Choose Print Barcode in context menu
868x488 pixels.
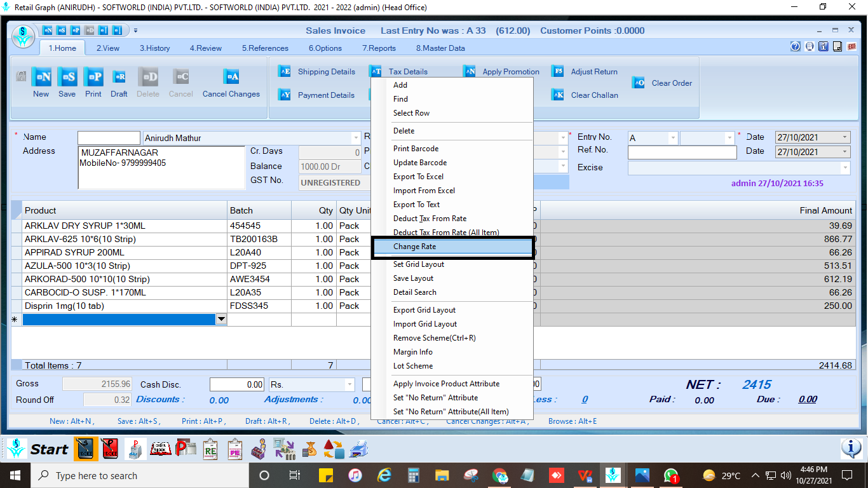coord(452,149)
